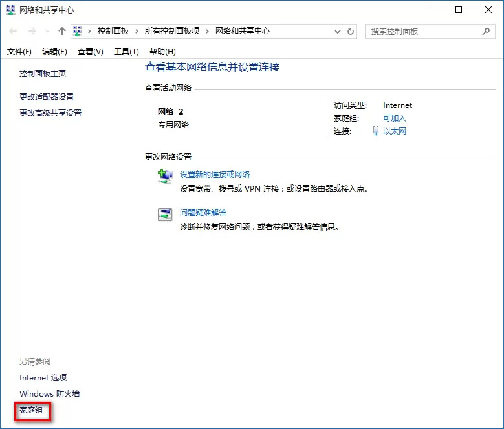Open 问题疑难解答 link
Viewport: 504px width, 429px height.
203,212
